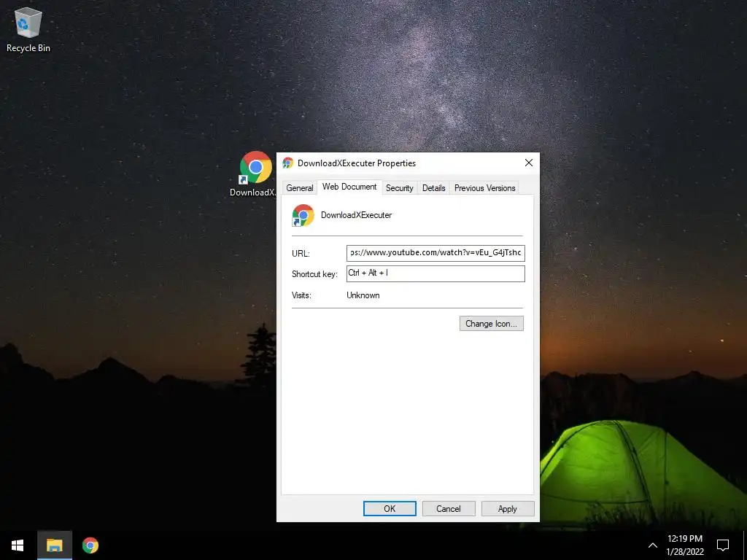
Task: Click the 'URL:' label
Action: click(301, 254)
